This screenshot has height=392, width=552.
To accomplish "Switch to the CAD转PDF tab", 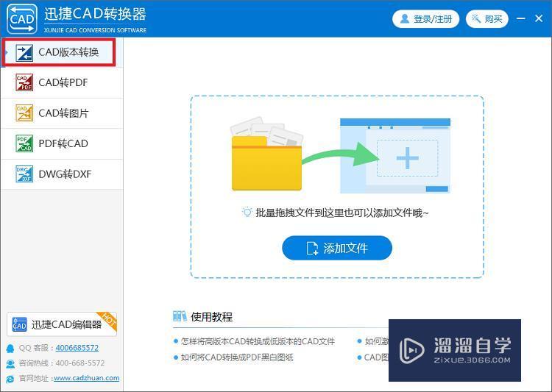I will 62,82.
